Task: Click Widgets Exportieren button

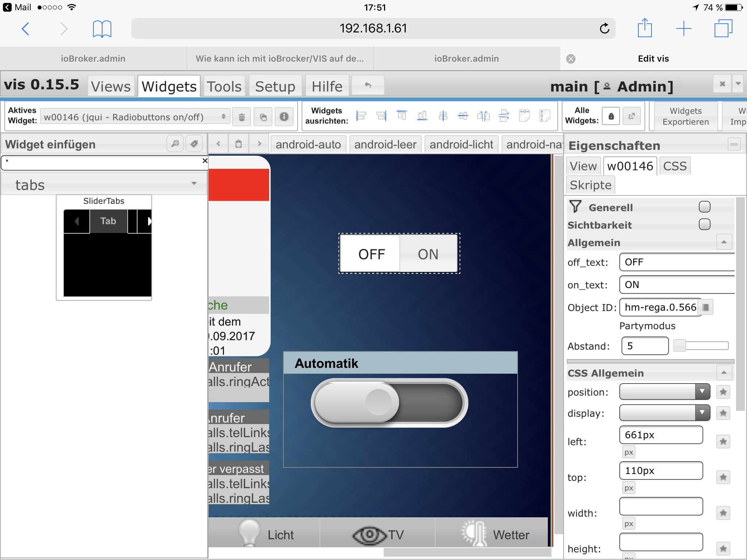Action: (x=685, y=116)
